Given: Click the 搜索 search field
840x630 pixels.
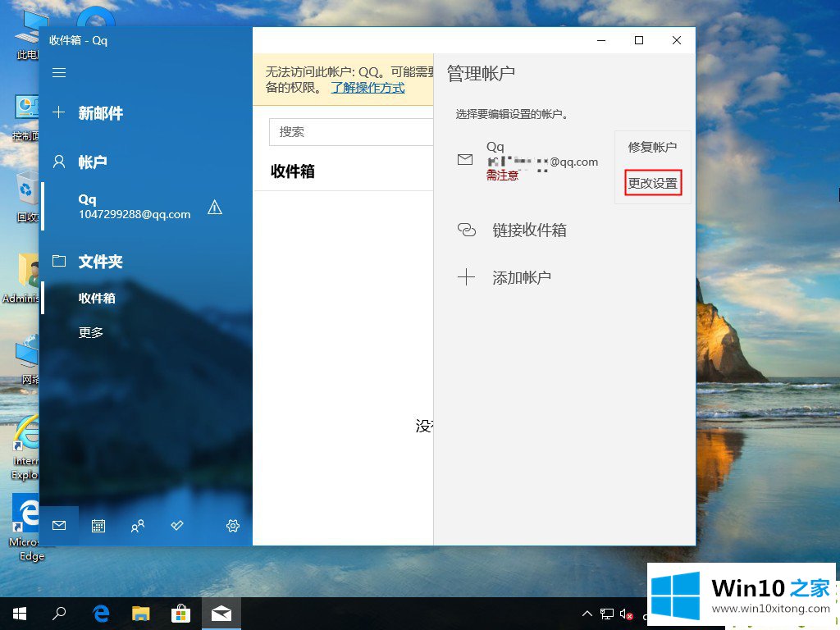Looking at the screenshot, I should pos(351,132).
